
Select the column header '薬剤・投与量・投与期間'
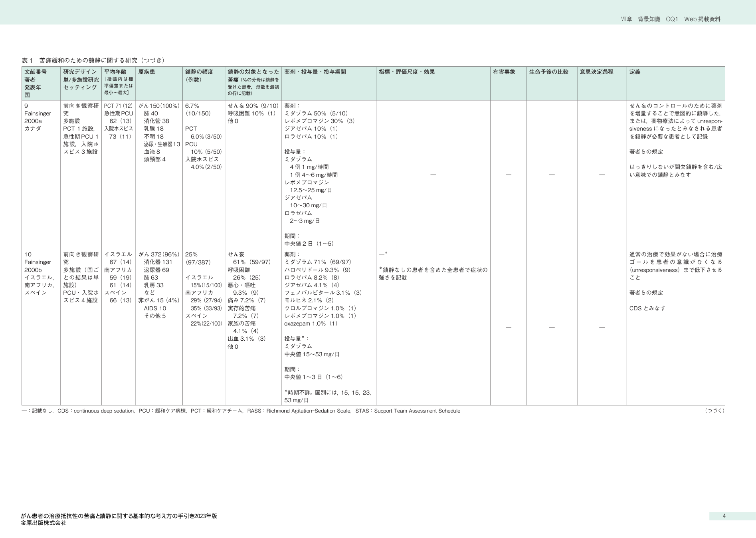(x=315, y=72)
